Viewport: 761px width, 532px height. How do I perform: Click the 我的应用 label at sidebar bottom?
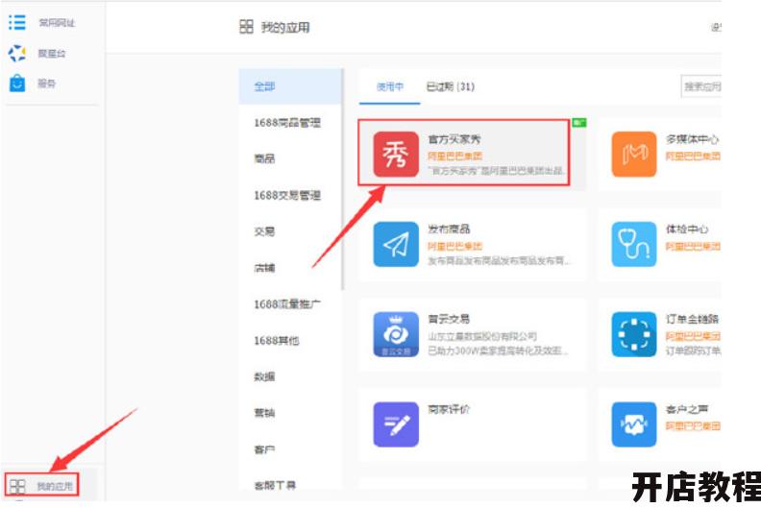click(55, 487)
